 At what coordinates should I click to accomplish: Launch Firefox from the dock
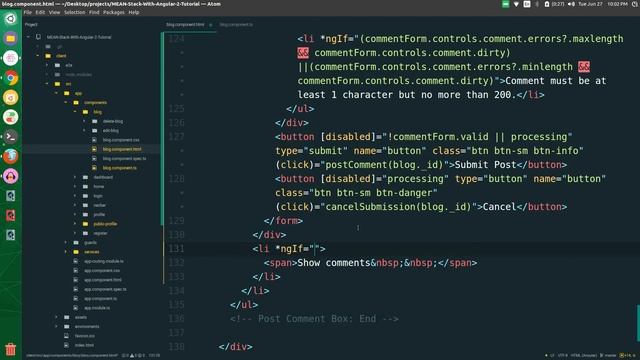11,156
